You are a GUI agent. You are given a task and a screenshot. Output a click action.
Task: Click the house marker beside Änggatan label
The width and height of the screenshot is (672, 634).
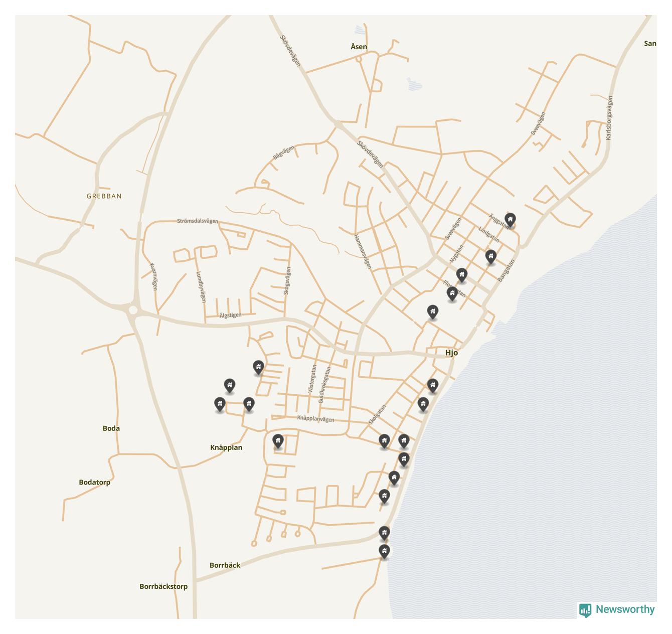click(510, 219)
